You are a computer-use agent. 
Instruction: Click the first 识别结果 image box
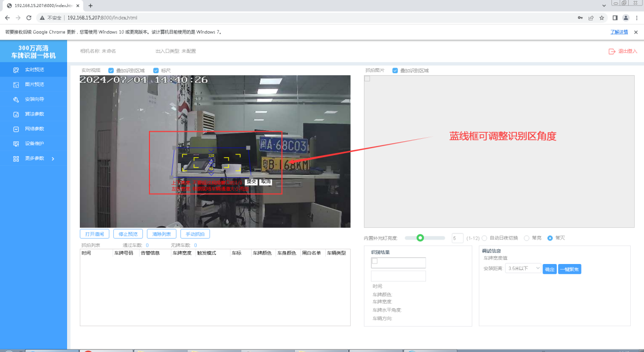point(398,262)
